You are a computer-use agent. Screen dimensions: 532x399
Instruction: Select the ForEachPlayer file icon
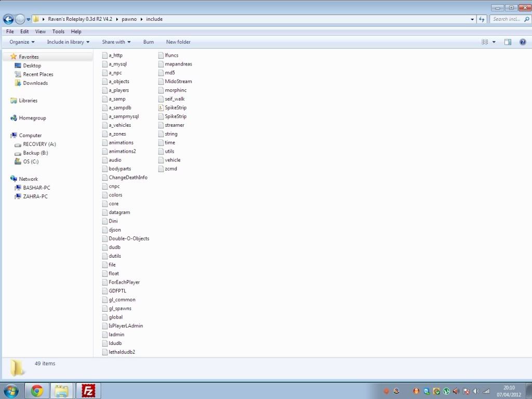tap(105, 282)
